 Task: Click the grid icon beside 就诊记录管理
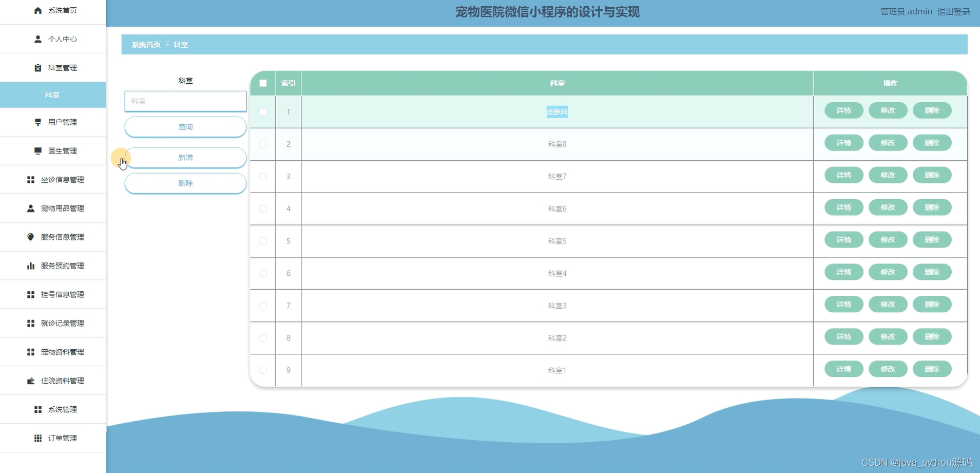[x=31, y=324]
